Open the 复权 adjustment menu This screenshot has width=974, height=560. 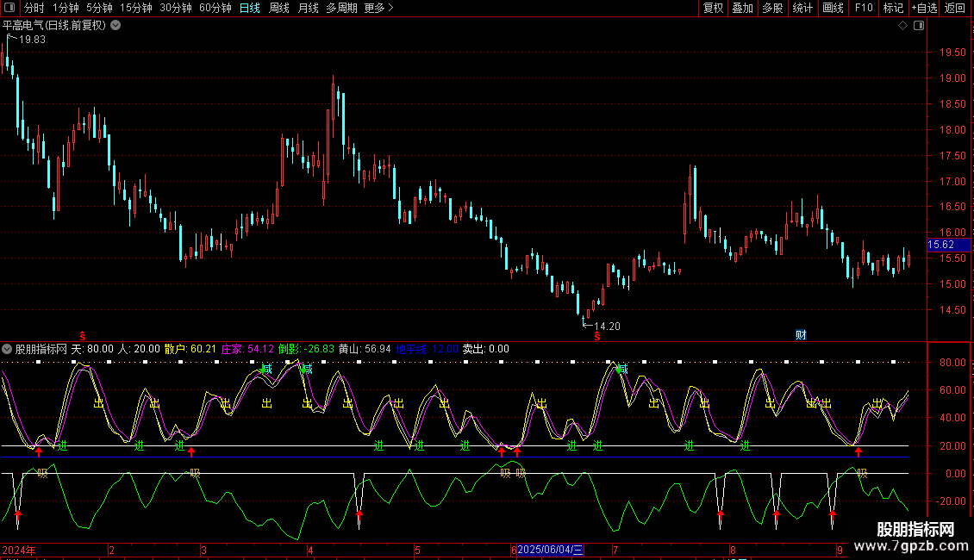713,8
